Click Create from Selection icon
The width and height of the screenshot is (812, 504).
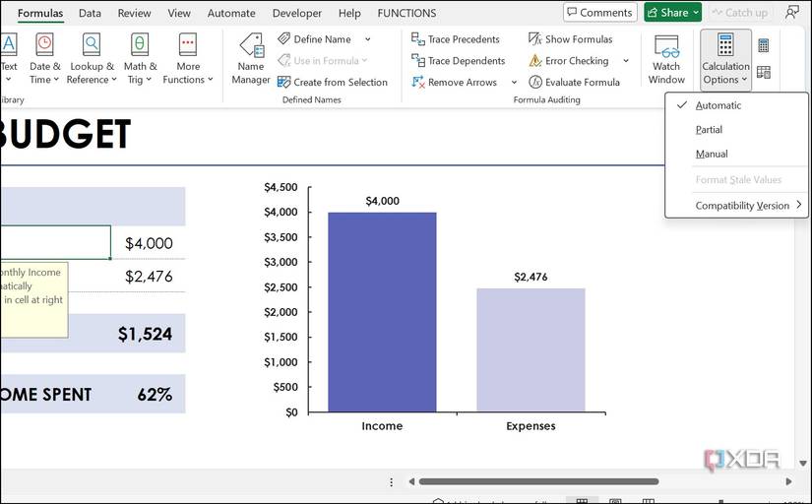pyautogui.click(x=283, y=82)
